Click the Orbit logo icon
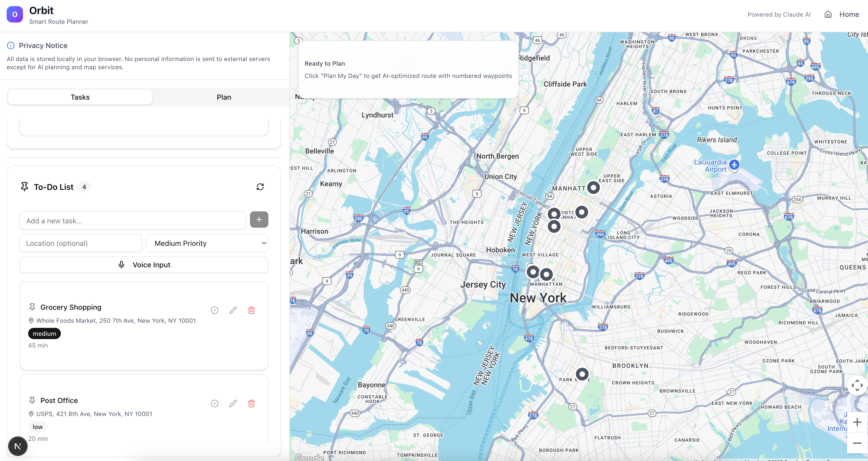Image resolution: width=868 pixels, height=461 pixels. coord(15,15)
